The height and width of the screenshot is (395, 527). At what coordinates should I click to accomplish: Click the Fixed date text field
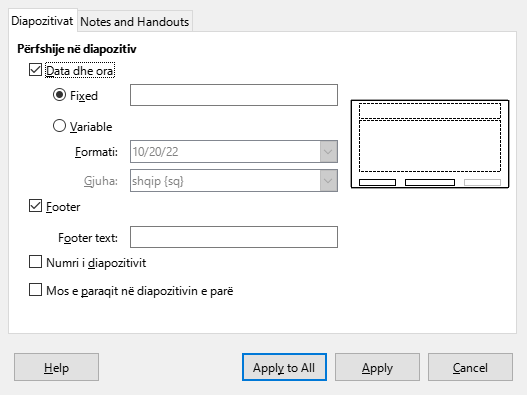234,95
